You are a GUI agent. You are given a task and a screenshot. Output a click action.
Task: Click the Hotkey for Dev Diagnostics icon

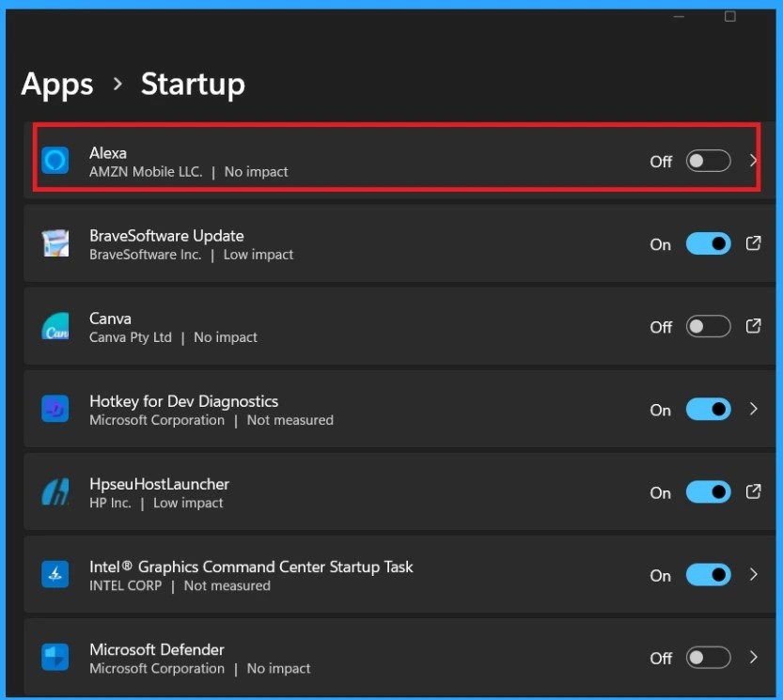coord(55,409)
